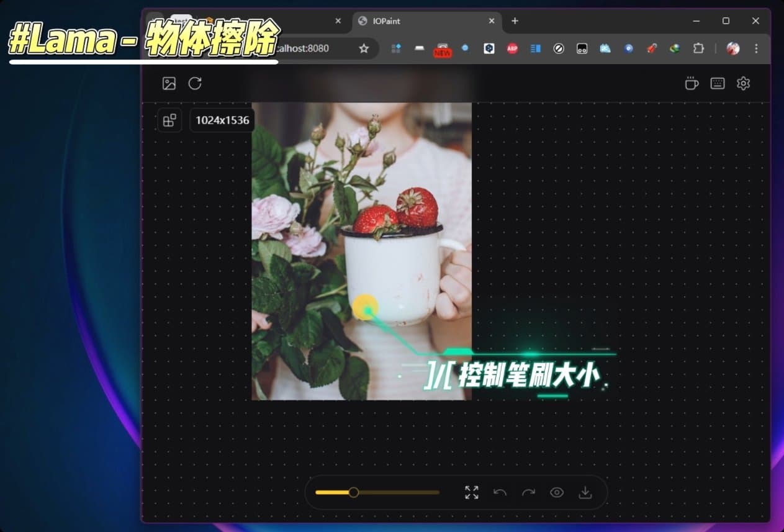The image size is (784, 532).
Task: Bookmark the page with the star icon
Action: pyautogui.click(x=364, y=48)
